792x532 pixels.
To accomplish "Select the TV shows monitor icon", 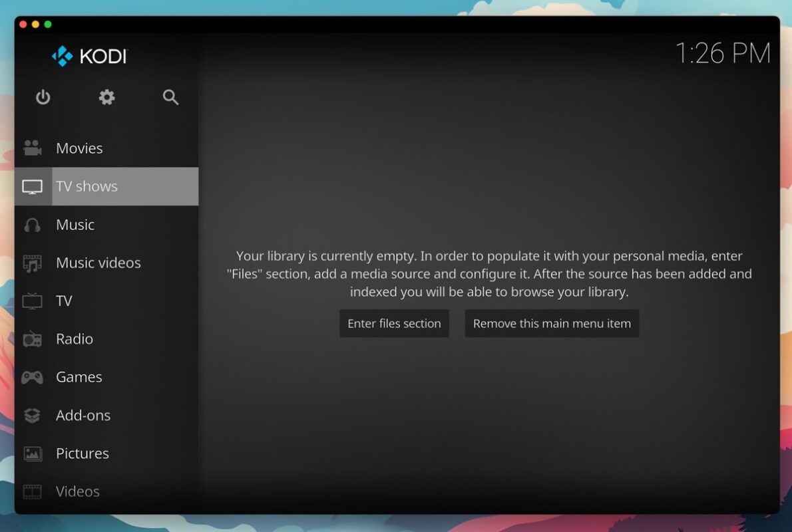I will pyautogui.click(x=32, y=186).
